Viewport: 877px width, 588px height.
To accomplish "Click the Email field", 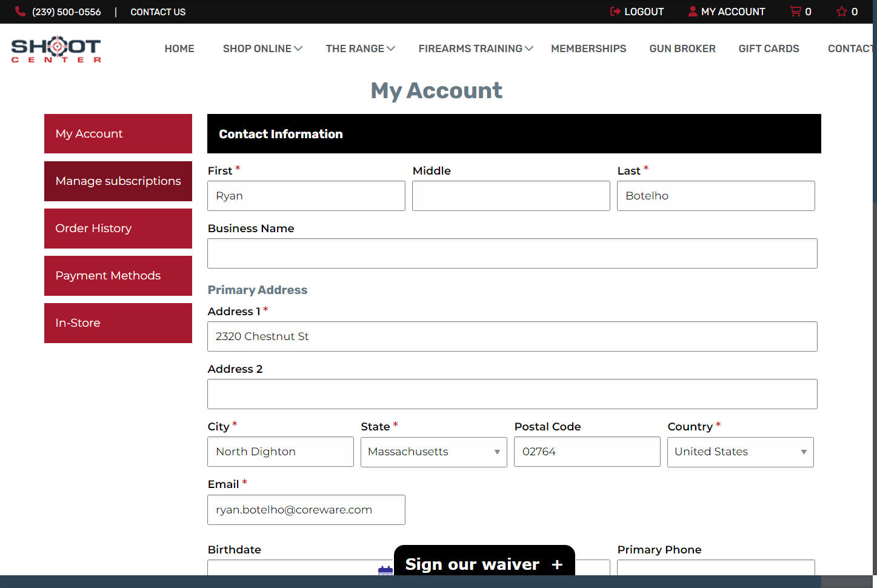I will 306,510.
